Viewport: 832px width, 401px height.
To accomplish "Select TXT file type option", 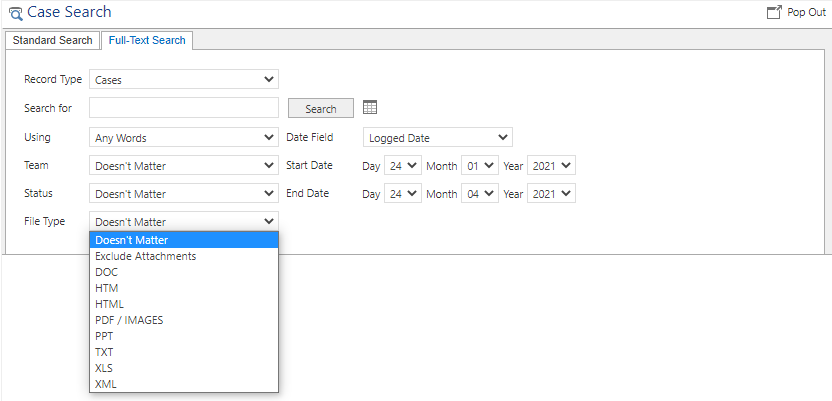I will pos(184,352).
